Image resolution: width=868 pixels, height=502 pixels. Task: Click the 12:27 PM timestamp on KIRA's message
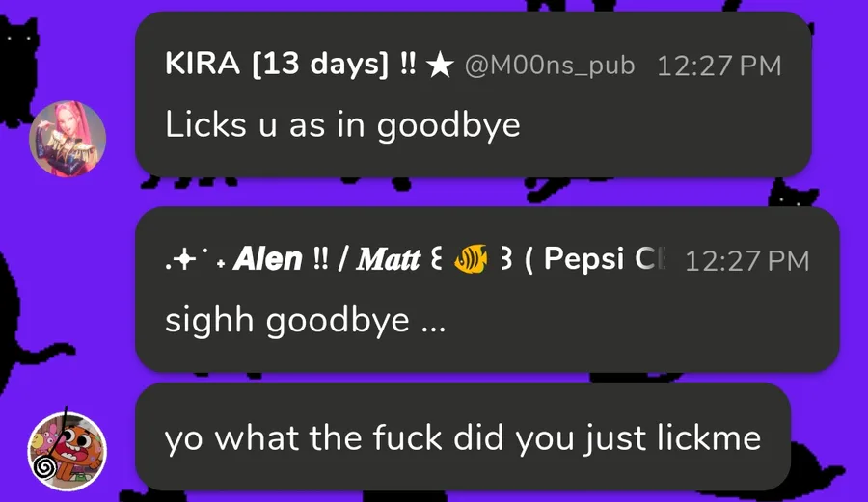(719, 66)
